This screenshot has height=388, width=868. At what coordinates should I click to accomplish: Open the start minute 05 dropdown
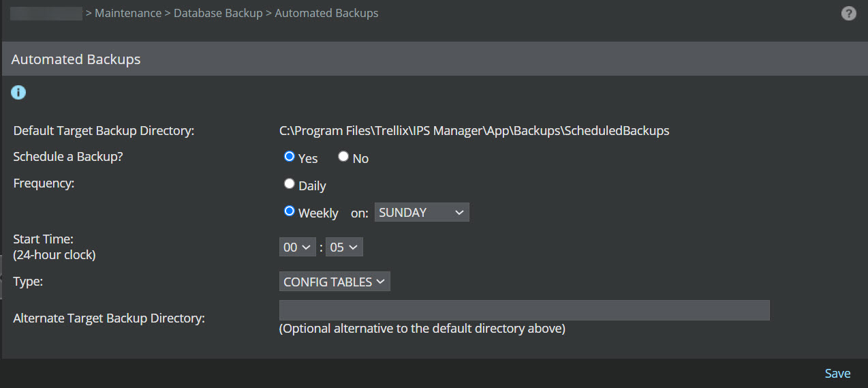click(344, 247)
